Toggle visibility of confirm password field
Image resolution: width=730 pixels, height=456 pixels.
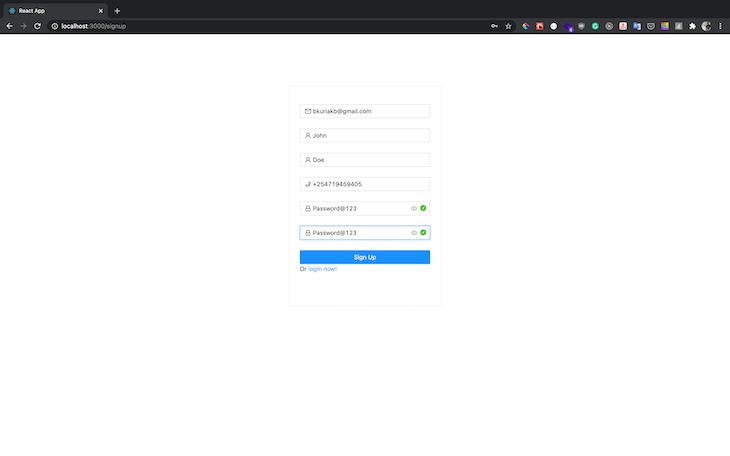pos(414,232)
